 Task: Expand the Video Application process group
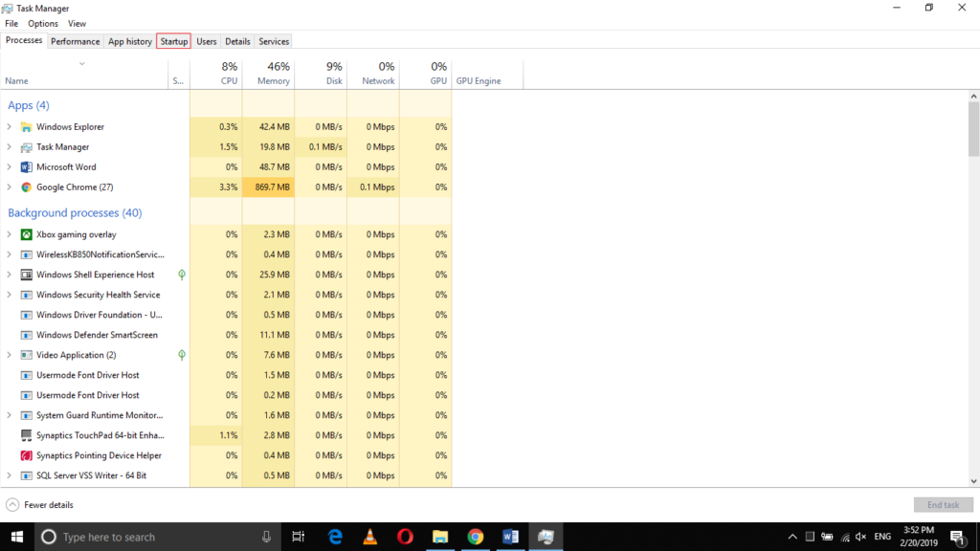10,355
